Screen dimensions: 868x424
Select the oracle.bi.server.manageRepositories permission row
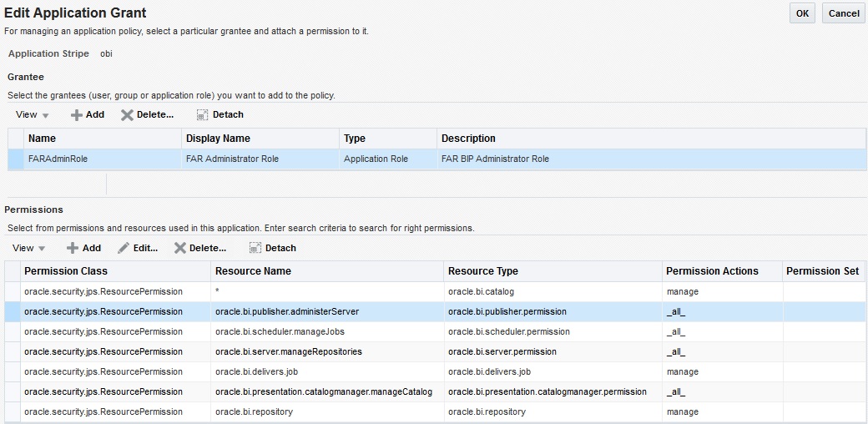tap(288, 351)
